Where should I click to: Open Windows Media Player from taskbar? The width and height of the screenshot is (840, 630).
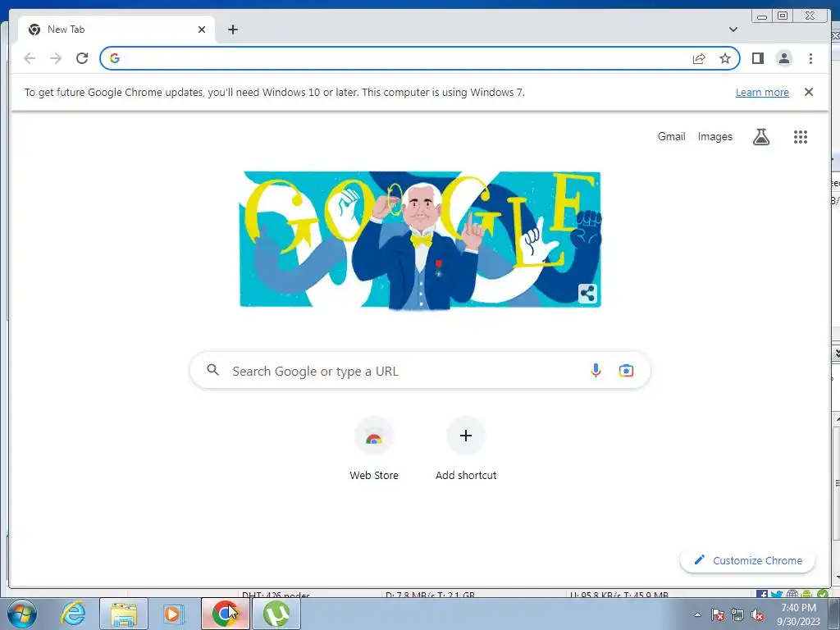173,614
